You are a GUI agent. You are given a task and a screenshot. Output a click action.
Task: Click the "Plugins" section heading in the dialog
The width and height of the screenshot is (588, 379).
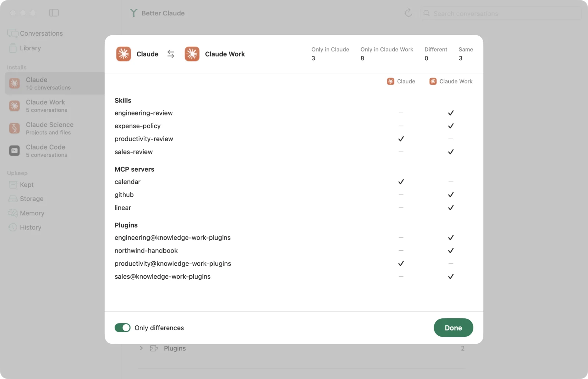pos(126,225)
